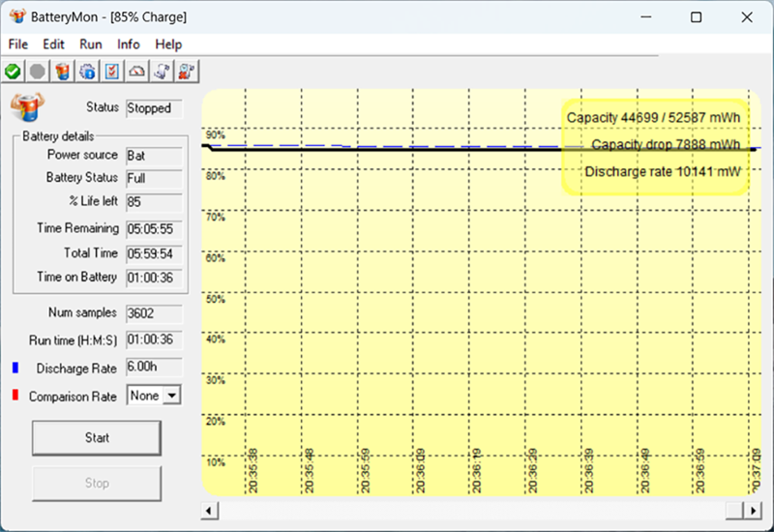The width and height of the screenshot is (774, 532).
Task: Click the Status field showing Stopped
Action: pyautogui.click(x=154, y=108)
